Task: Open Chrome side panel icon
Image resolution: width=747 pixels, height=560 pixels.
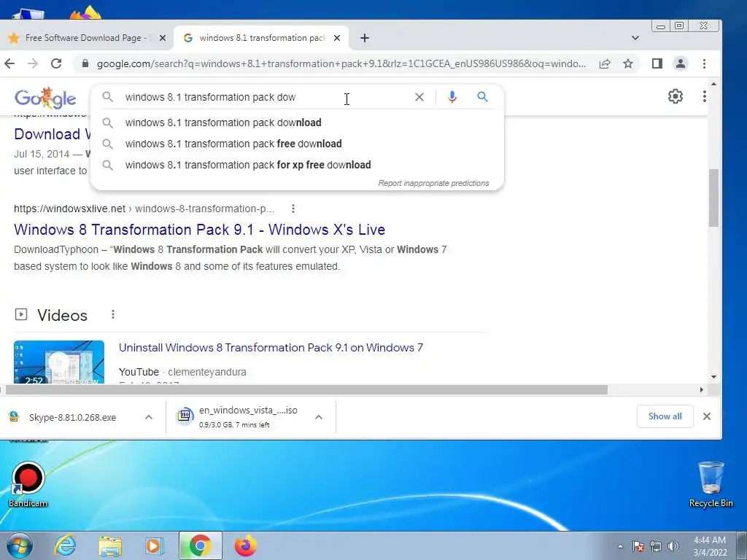Action: point(657,63)
